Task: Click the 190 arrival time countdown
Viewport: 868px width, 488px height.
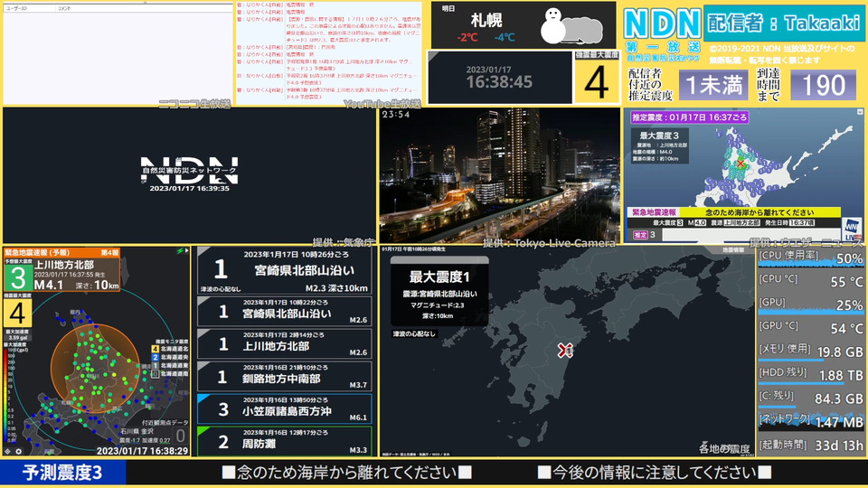Action: pos(823,85)
